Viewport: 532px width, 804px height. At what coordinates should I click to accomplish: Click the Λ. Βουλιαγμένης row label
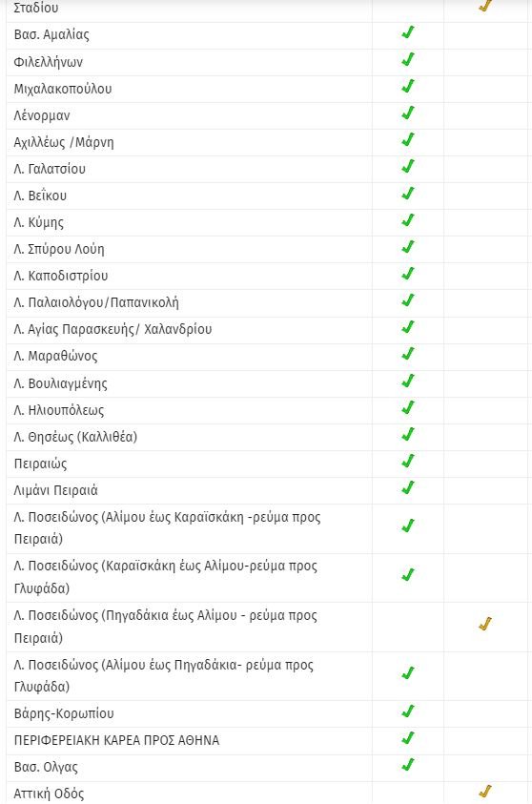pos(60,383)
